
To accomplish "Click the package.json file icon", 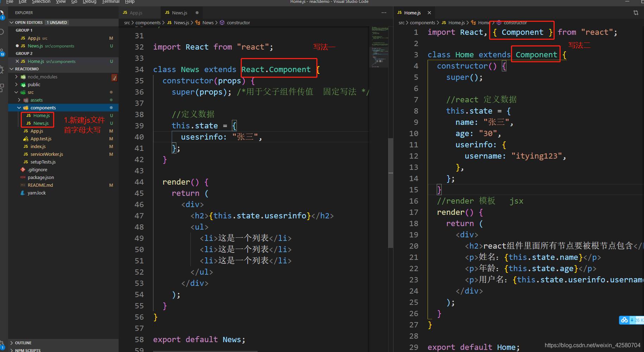I will pos(23,177).
